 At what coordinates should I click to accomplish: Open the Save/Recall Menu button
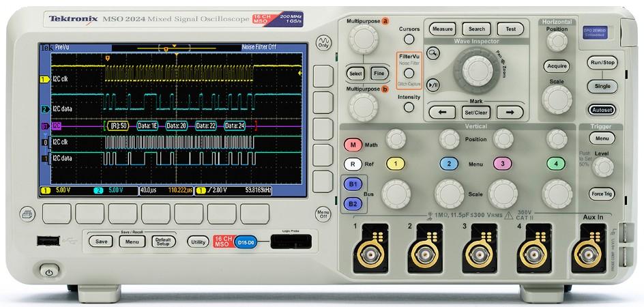pos(132,242)
